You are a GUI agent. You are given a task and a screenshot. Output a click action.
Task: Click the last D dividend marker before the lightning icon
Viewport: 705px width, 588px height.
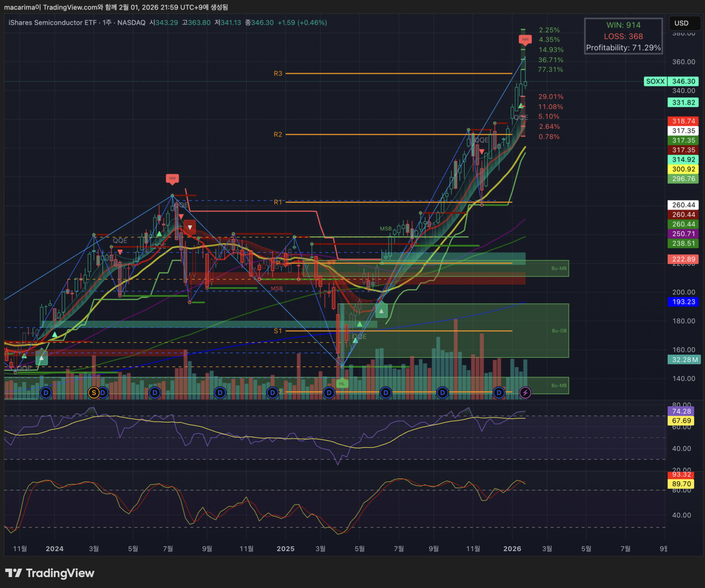click(x=499, y=393)
